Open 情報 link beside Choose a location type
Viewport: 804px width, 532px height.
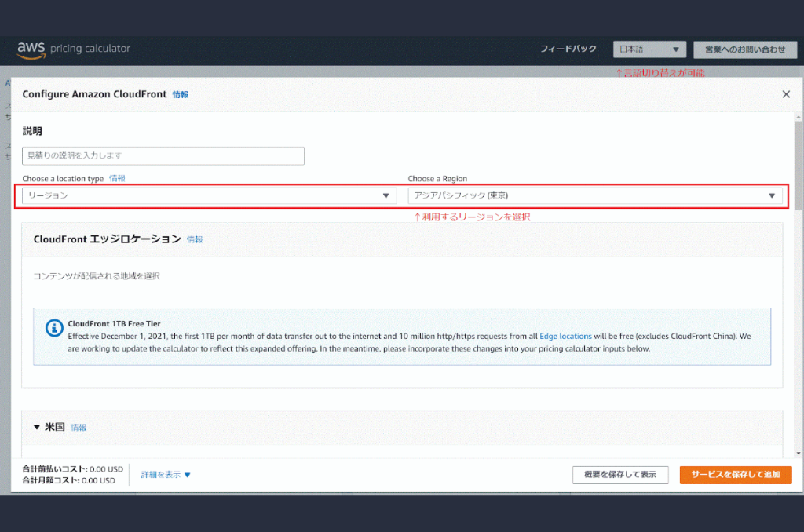[117, 178]
